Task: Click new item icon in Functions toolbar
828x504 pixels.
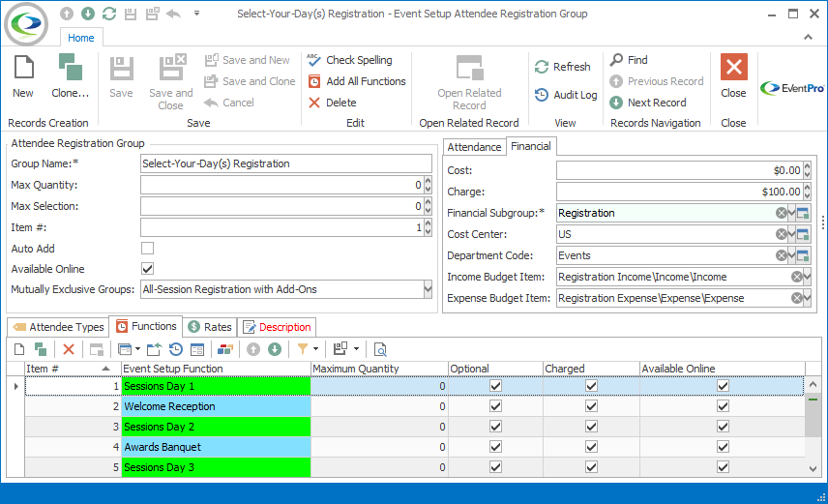Action: (19, 349)
